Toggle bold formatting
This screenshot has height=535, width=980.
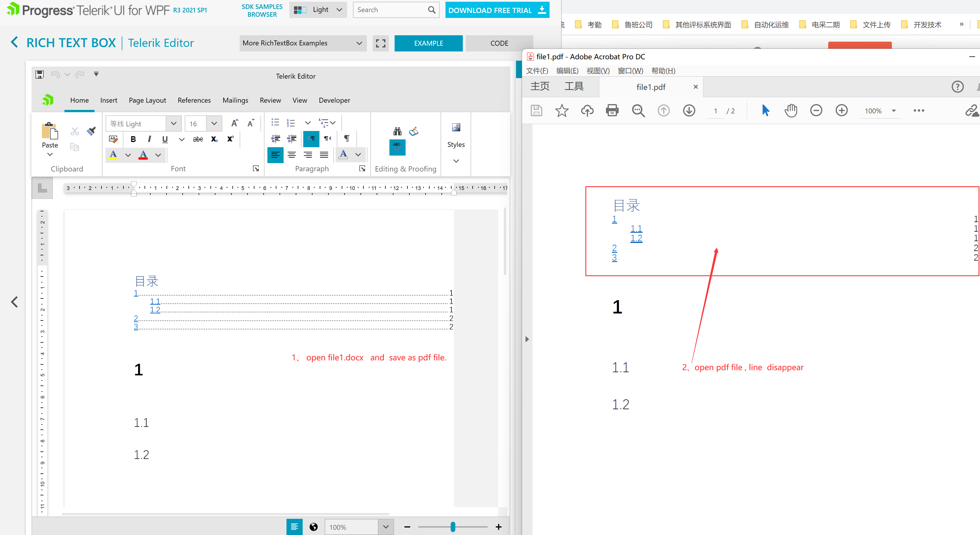coord(133,139)
